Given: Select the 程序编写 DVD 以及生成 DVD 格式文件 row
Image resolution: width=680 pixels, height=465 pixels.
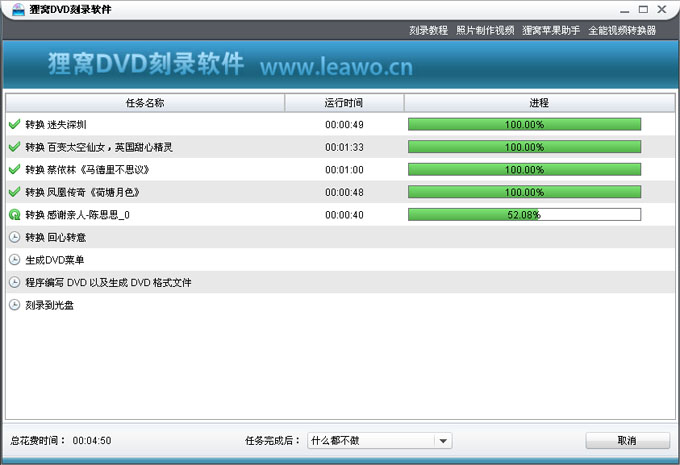Looking at the screenshot, I should [x=340, y=282].
